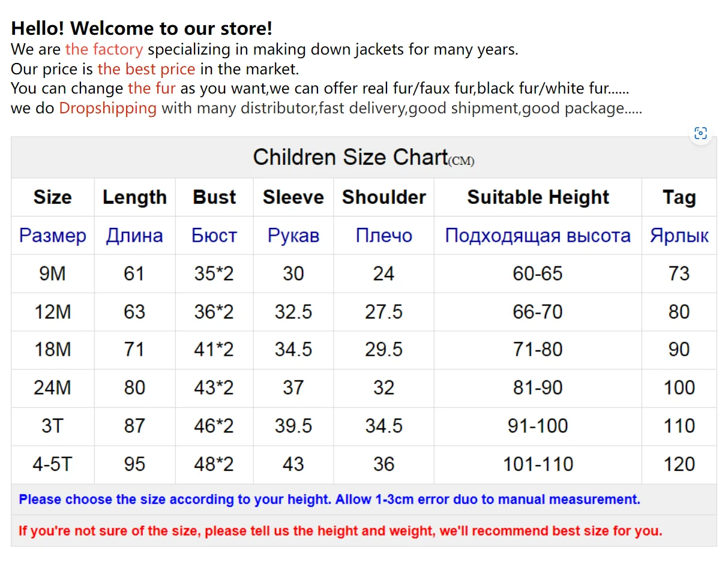Viewport: 728px width, 565px height.
Task: Click the 'Length' column header
Action: pyautogui.click(x=134, y=197)
